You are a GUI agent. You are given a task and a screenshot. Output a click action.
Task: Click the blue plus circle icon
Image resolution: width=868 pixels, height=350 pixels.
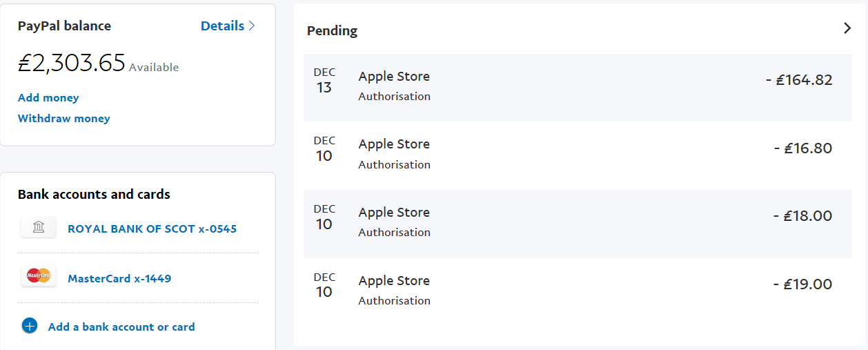30,326
